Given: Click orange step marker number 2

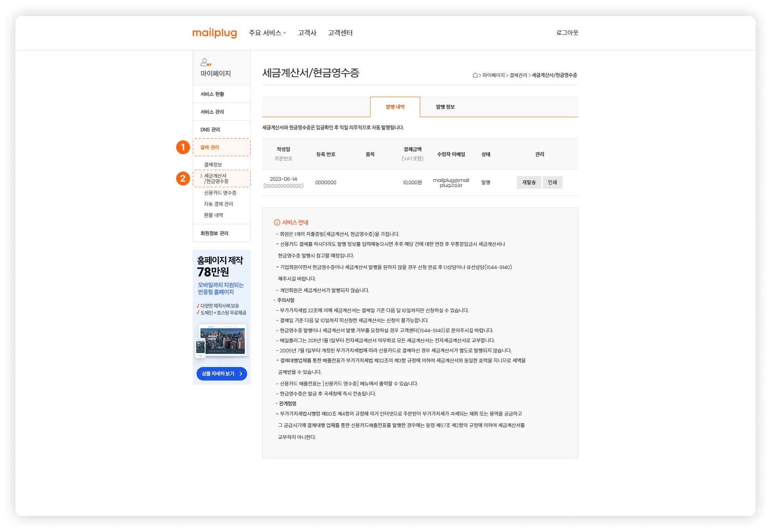Looking at the screenshot, I should click(183, 178).
